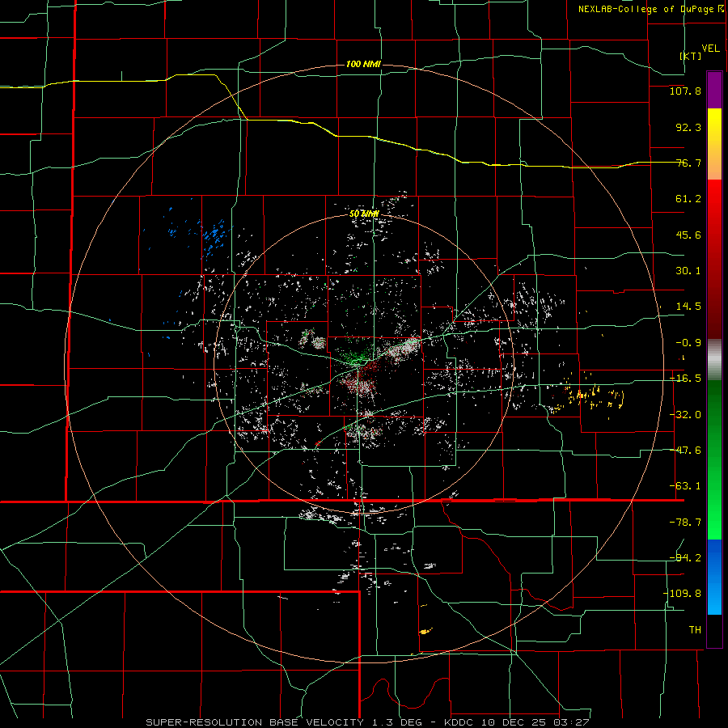Click the -16.5 velocity scale value
Viewport: 728px width, 728px height.
click(685, 379)
